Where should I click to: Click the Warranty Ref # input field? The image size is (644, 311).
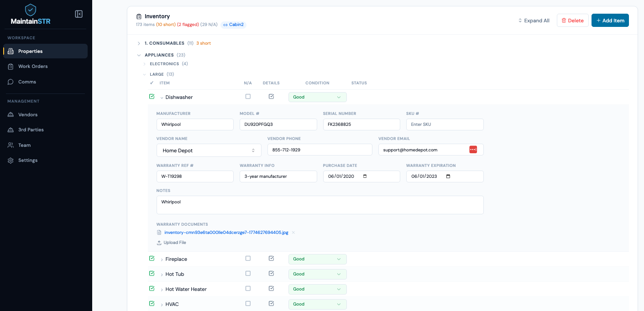[x=195, y=176]
